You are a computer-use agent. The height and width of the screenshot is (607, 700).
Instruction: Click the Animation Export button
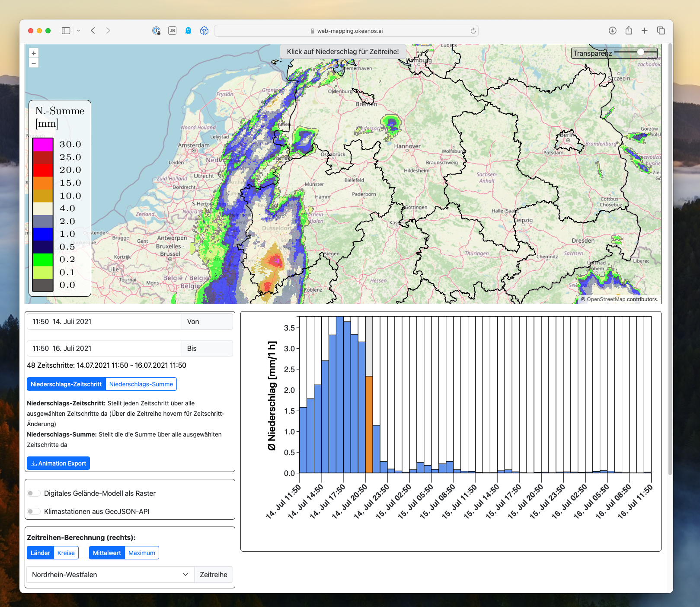coord(58,463)
